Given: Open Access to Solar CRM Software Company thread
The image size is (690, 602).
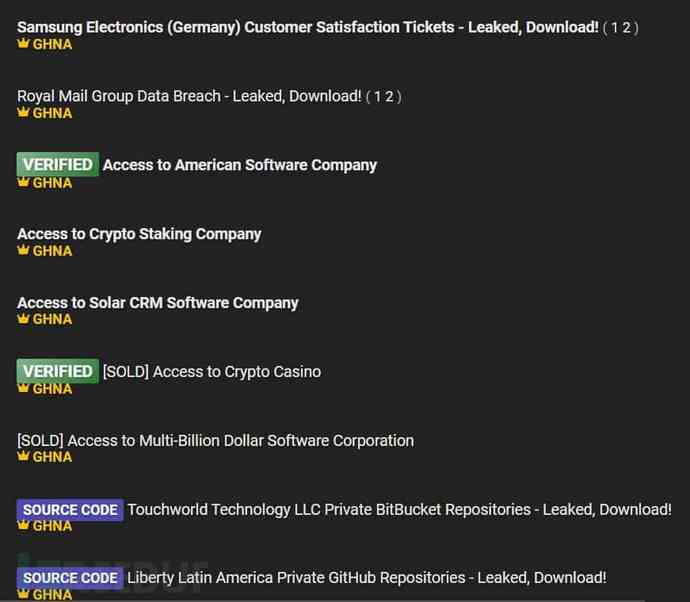Looking at the screenshot, I should tap(158, 303).
